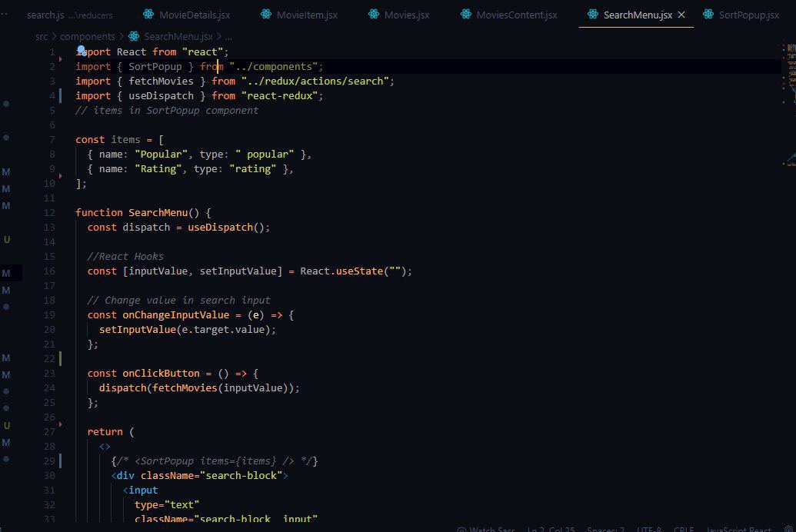Click the '<input' tag on line 31
796x532 pixels.
[140, 490]
